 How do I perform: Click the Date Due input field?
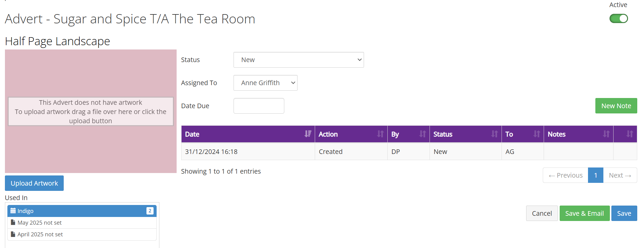259,106
